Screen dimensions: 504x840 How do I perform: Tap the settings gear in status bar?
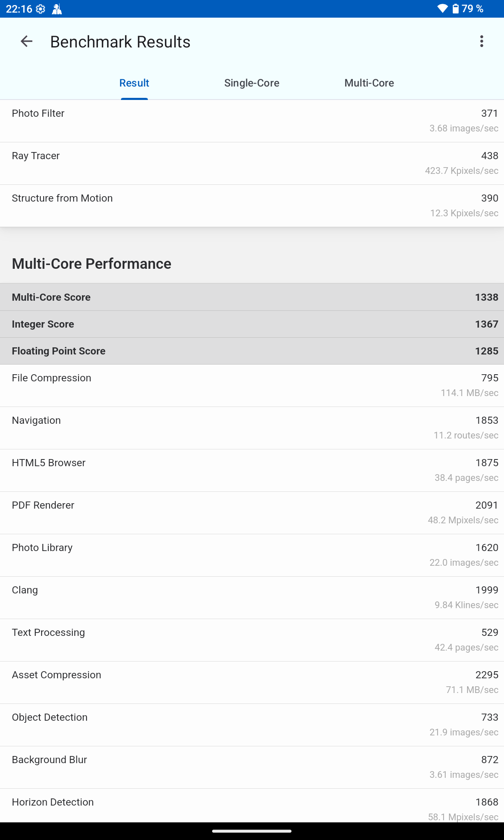[x=41, y=9]
